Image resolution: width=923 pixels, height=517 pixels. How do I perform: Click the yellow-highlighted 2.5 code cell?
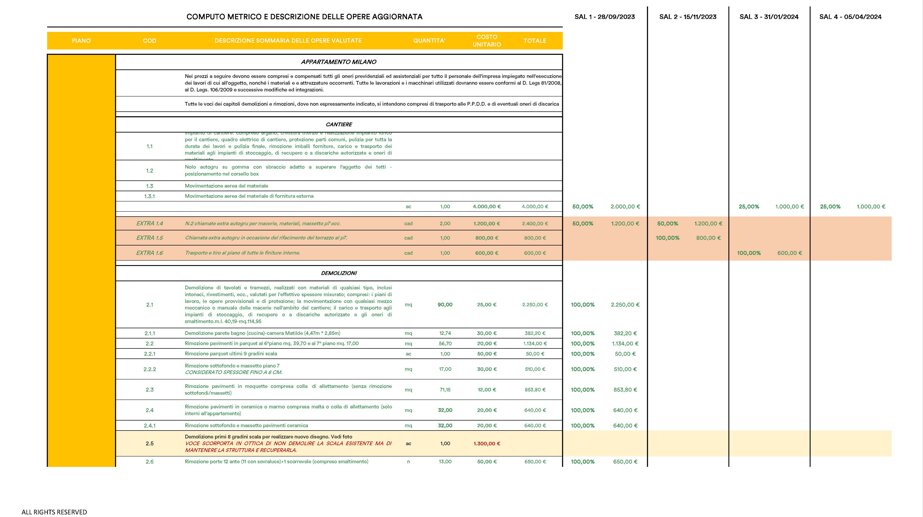click(x=149, y=443)
